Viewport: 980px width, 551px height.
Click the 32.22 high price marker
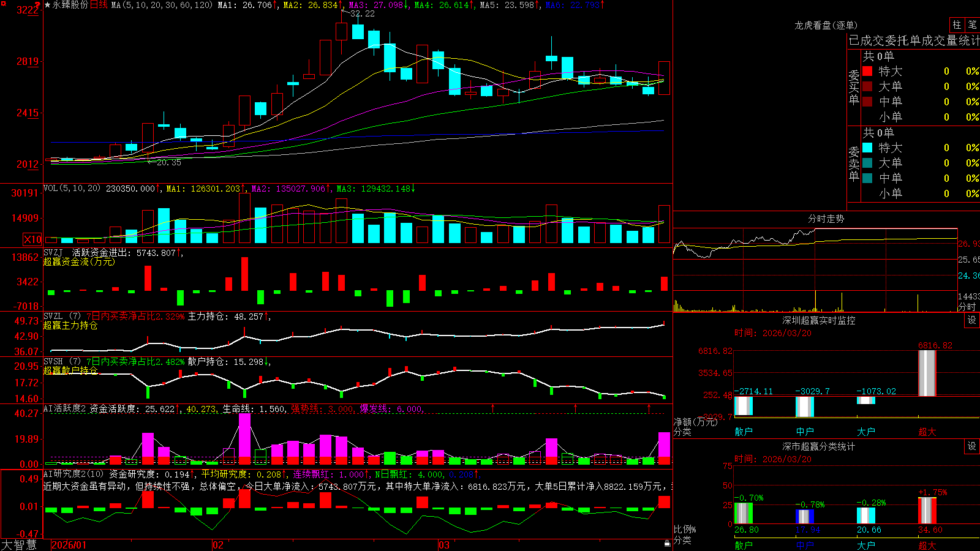coord(362,13)
